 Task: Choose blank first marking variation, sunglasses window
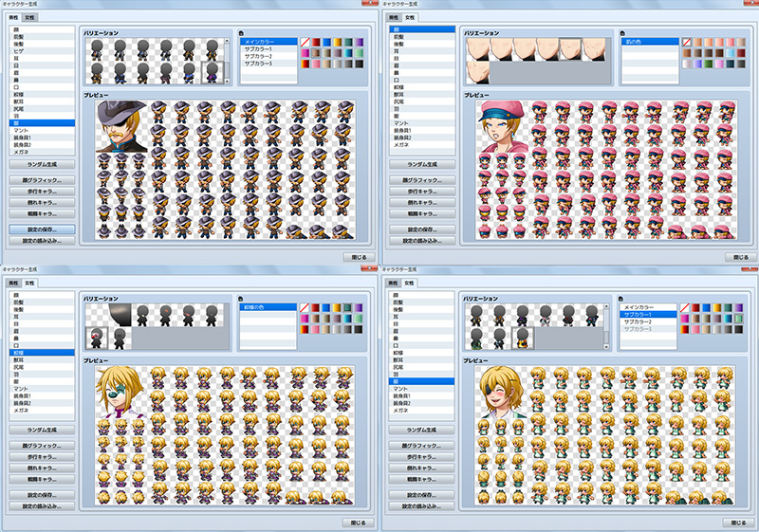[x=97, y=316]
